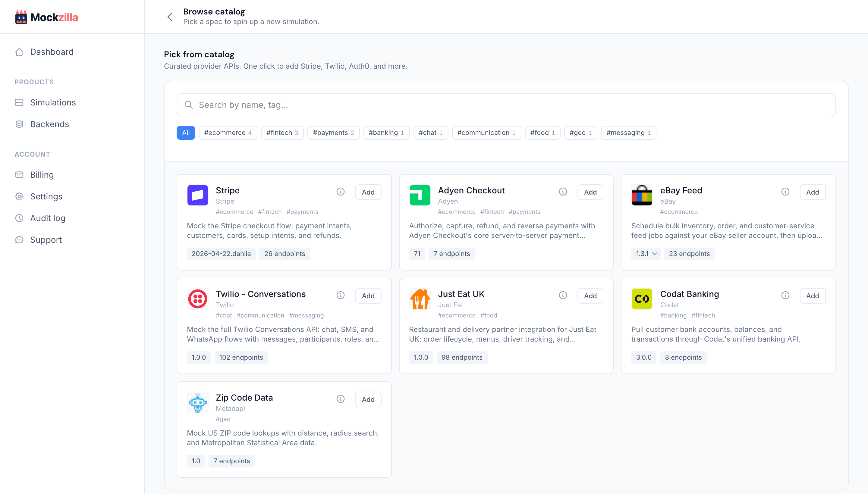Go to Billing page
The height and width of the screenshot is (494, 868).
pos(34,174)
